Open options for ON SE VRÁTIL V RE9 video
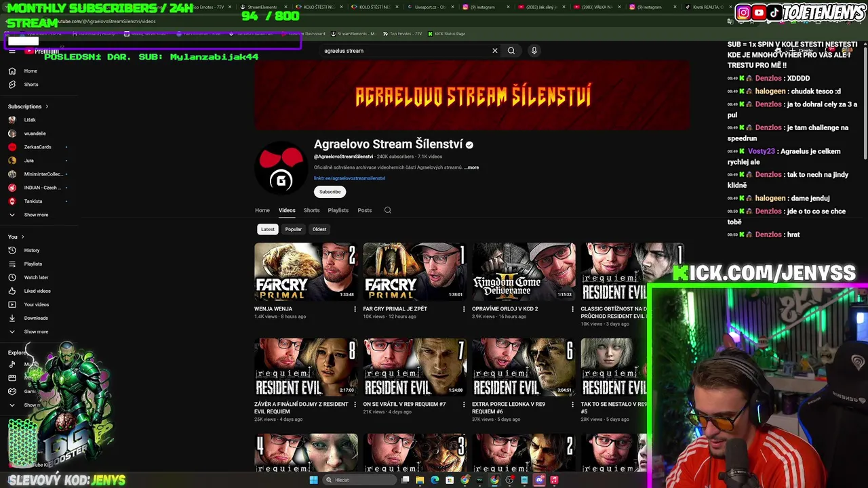868x488 pixels. pyautogui.click(x=463, y=405)
